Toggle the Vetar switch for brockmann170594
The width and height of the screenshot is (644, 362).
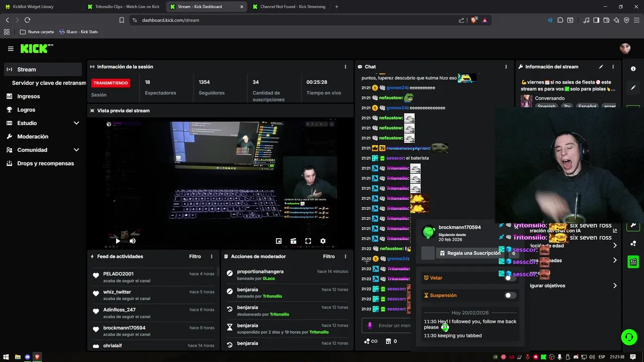pos(510,278)
